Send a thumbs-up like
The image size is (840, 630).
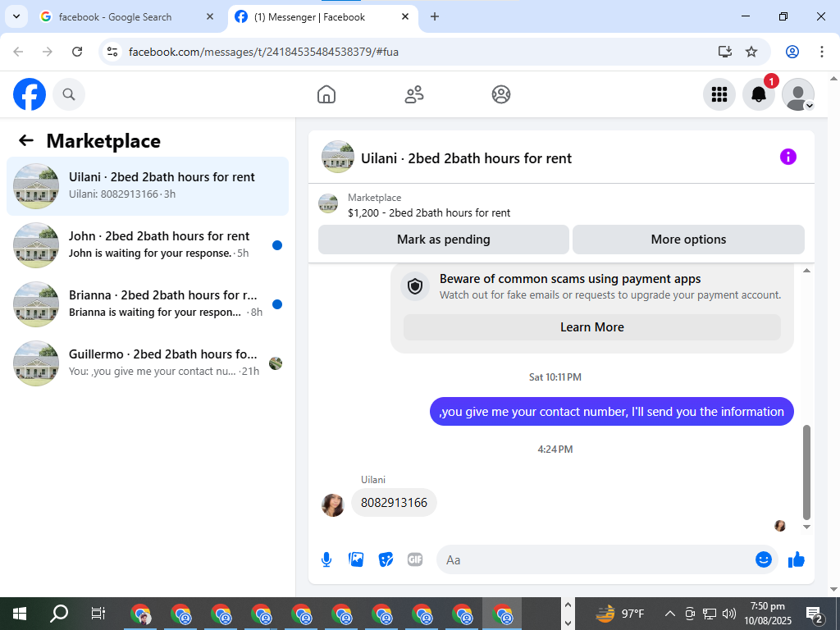coord(796,559)
